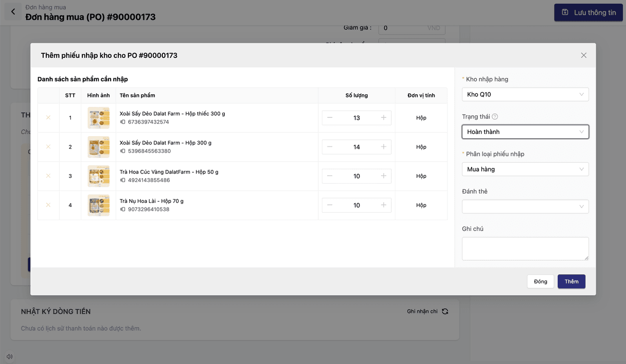Remove Trà Hoa Cúc Vàng product row
This screenshot has height=364, width=626.
coord(49,176)
